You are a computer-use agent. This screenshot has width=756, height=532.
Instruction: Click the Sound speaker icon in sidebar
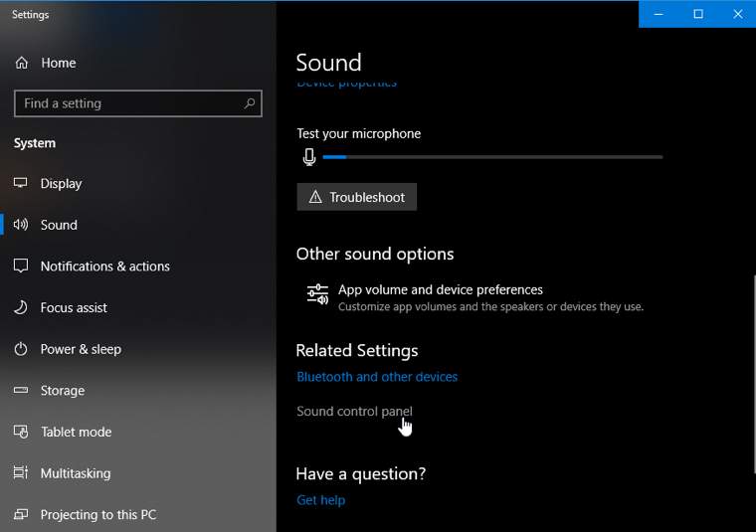21,225
